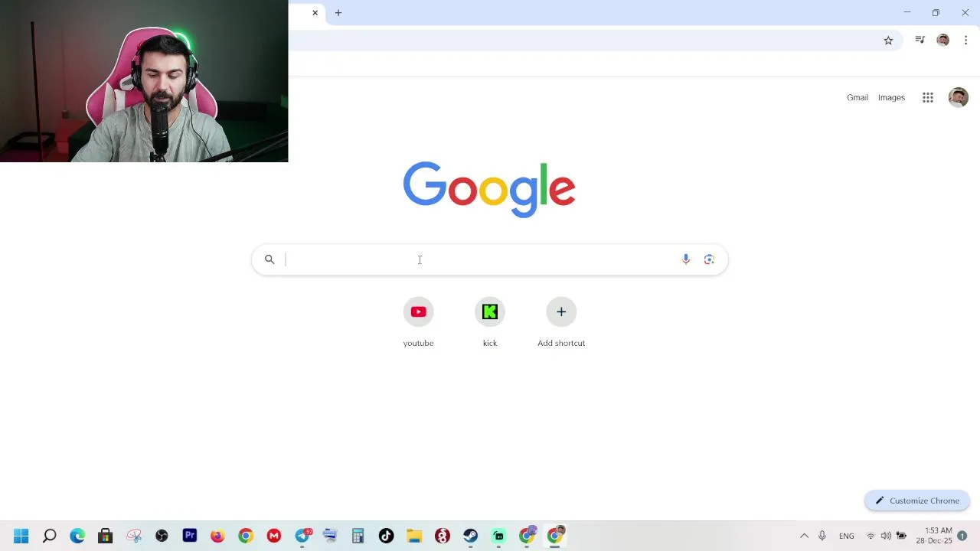Click the magnifier icon in the search box
The image size is (980, 551).
(269, 259)
